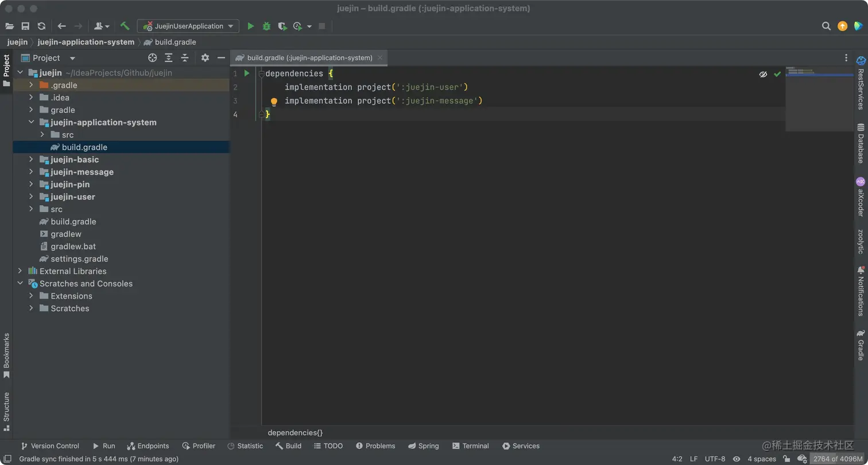
Task: Click the lightbulb intention icon on line 3
Action: (x=274, y=102)
